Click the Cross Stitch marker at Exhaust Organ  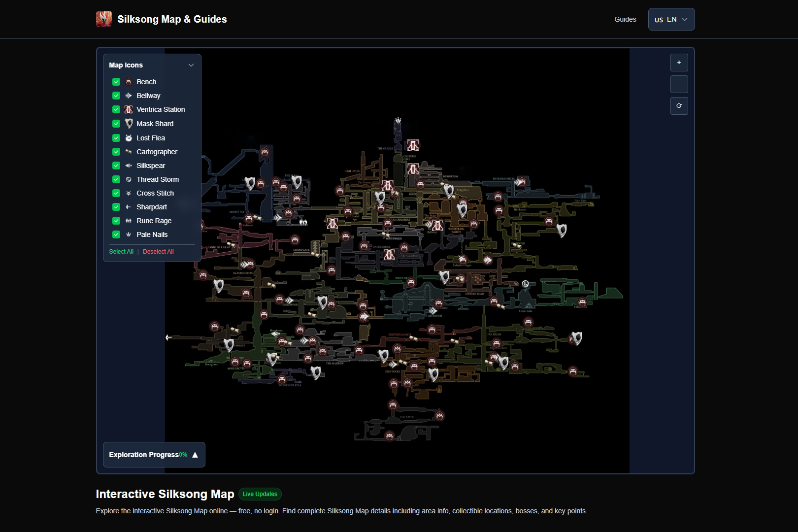point(462,258)
